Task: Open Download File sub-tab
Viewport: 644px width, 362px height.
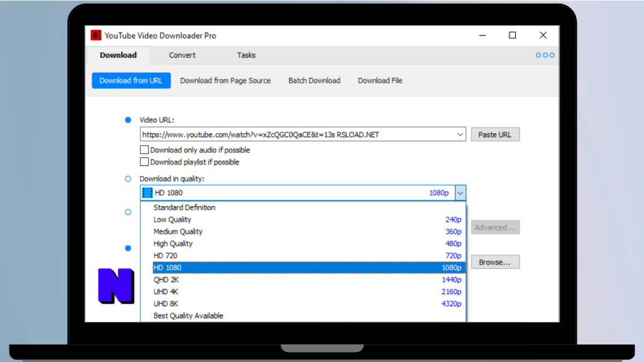Action: [x=380, y=80]
